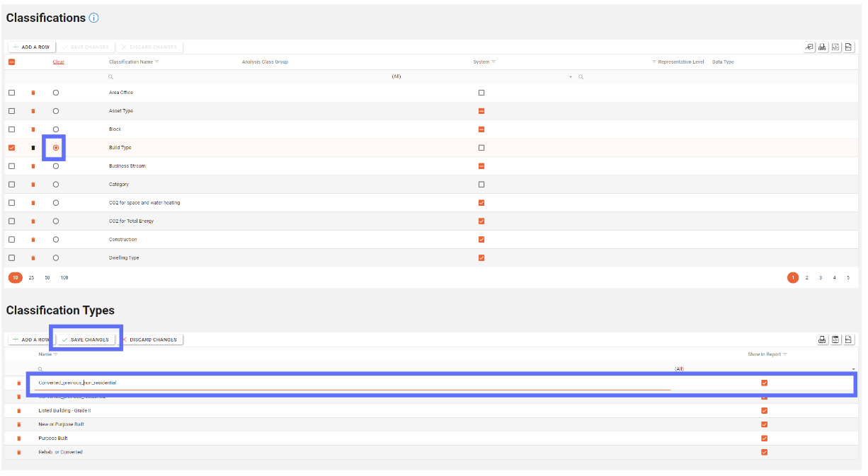Click trash icon for Listed Building - Grade II
The height and width of the screenshot is (476, 868).
tap(19, 410)
